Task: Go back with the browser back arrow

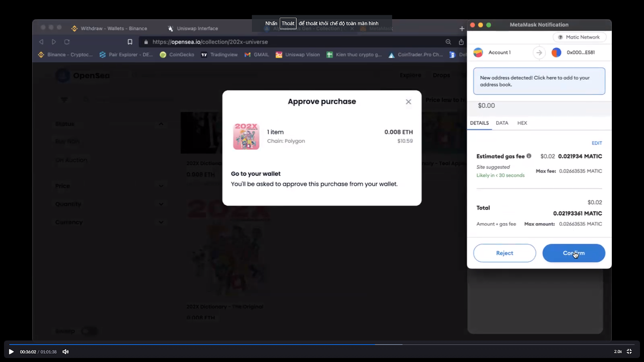Action: coord(41,42)
